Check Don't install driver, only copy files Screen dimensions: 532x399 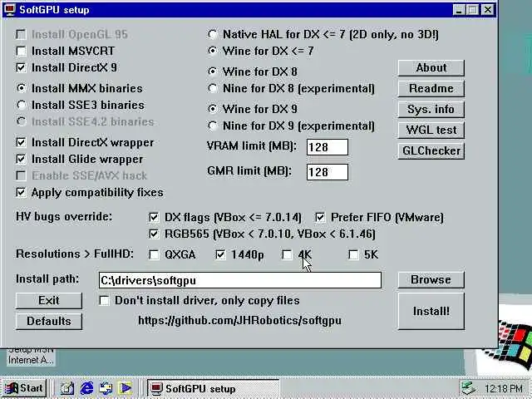tap(104, 300)
